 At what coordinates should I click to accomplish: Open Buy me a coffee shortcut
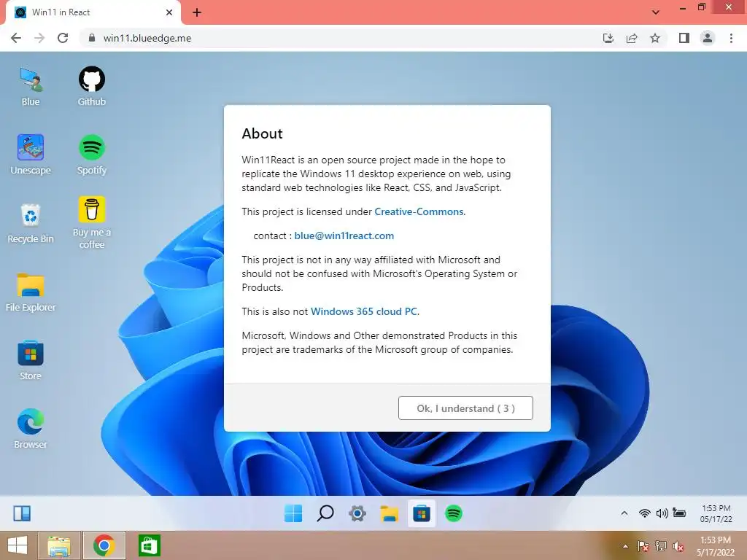pyautogui.click(x=91, y=222)
